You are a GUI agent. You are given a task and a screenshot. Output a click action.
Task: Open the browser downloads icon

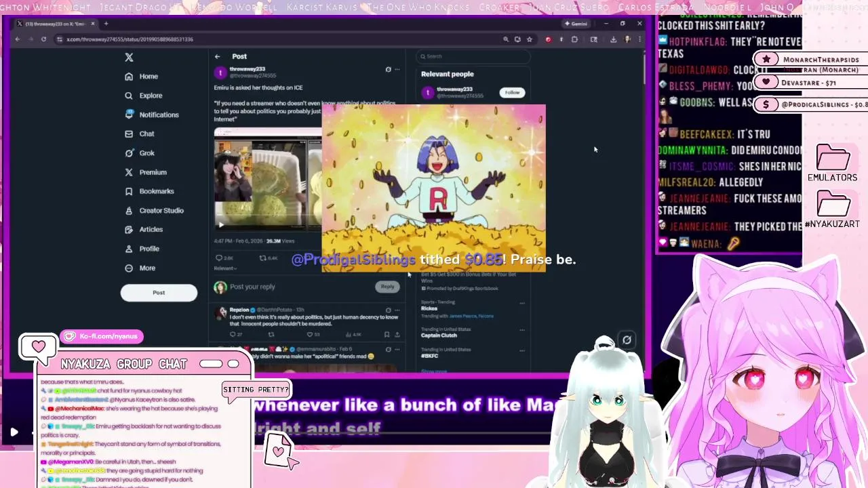coord(613,39)
